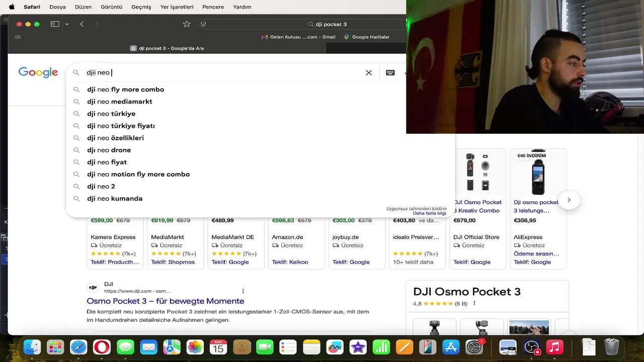The image size is (644, 362).
Task: Toggle the Safari sidebar
Action: 55,24
